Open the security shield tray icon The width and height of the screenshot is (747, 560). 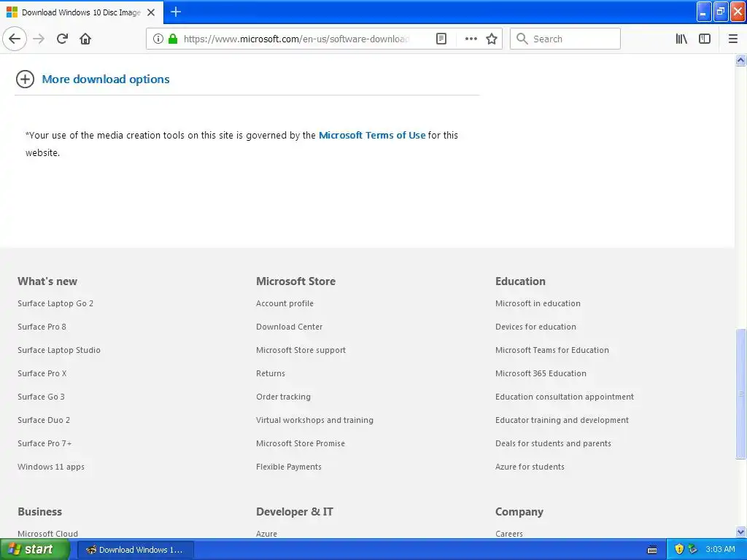coord(679,550)
